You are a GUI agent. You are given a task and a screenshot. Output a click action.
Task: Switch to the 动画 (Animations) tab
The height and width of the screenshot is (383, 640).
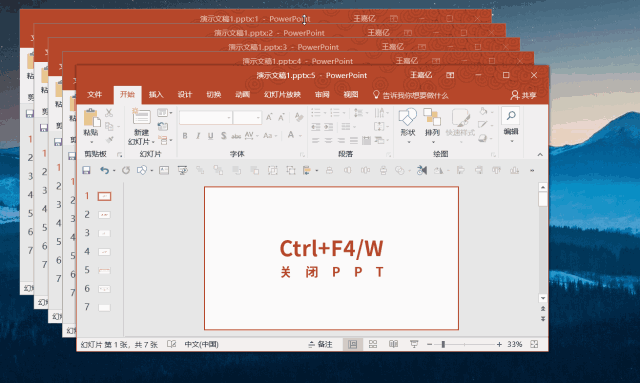(x=242, y=95)
